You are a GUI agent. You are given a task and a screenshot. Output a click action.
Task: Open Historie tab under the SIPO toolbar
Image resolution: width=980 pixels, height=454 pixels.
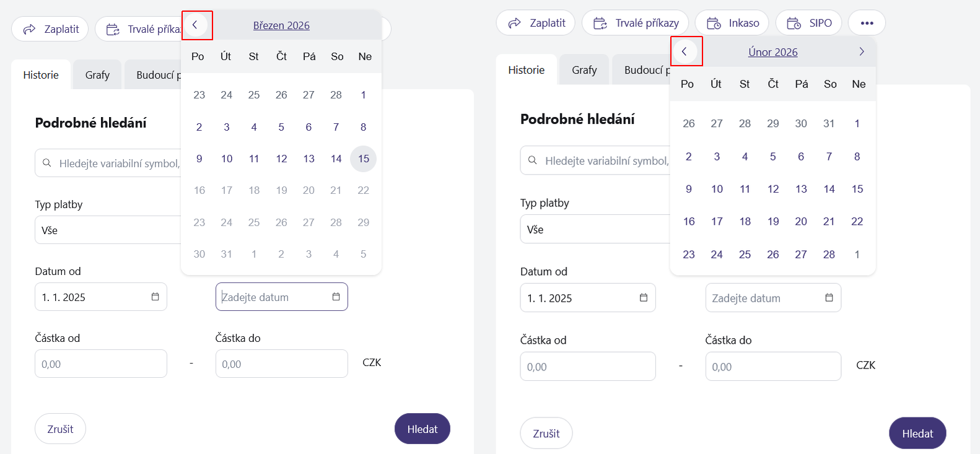tap(526, 70)
